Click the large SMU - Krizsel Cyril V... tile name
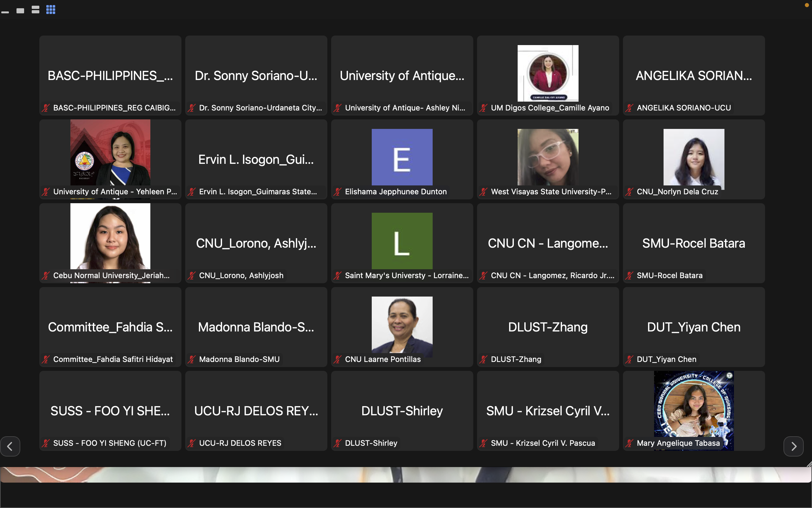 (x=548, y=411)
